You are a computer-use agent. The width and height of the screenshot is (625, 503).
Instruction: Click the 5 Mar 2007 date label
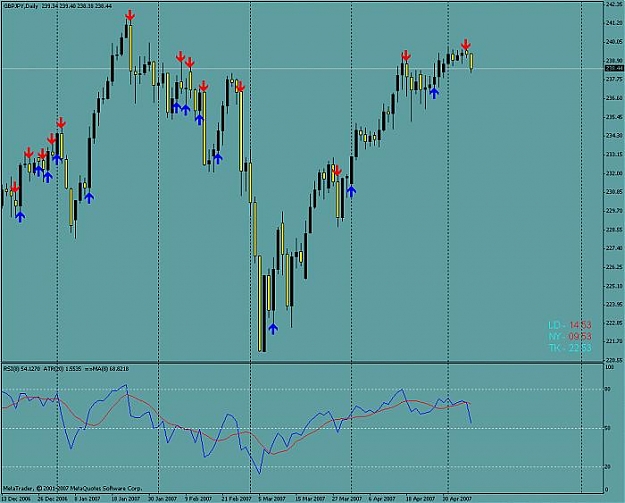[272, 499]
